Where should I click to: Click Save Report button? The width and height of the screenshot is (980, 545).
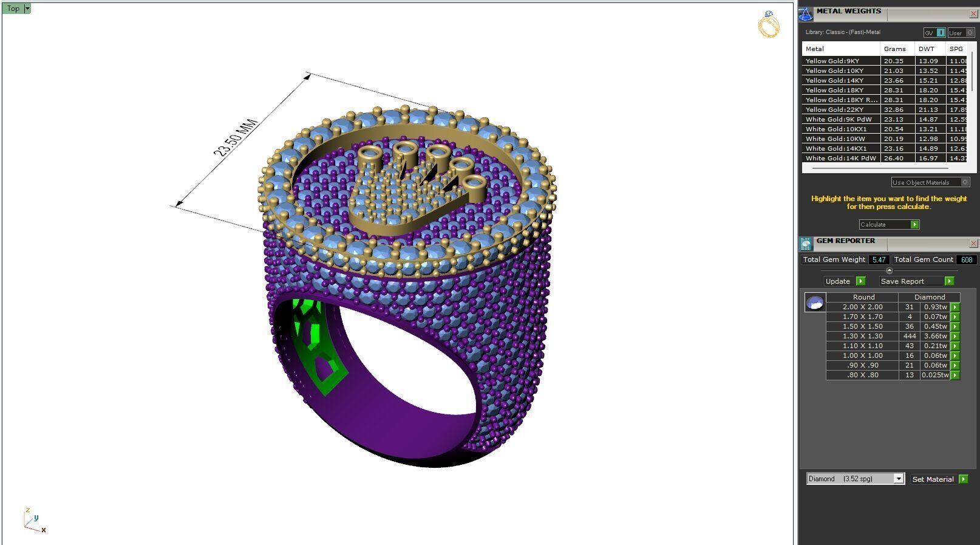917,281
